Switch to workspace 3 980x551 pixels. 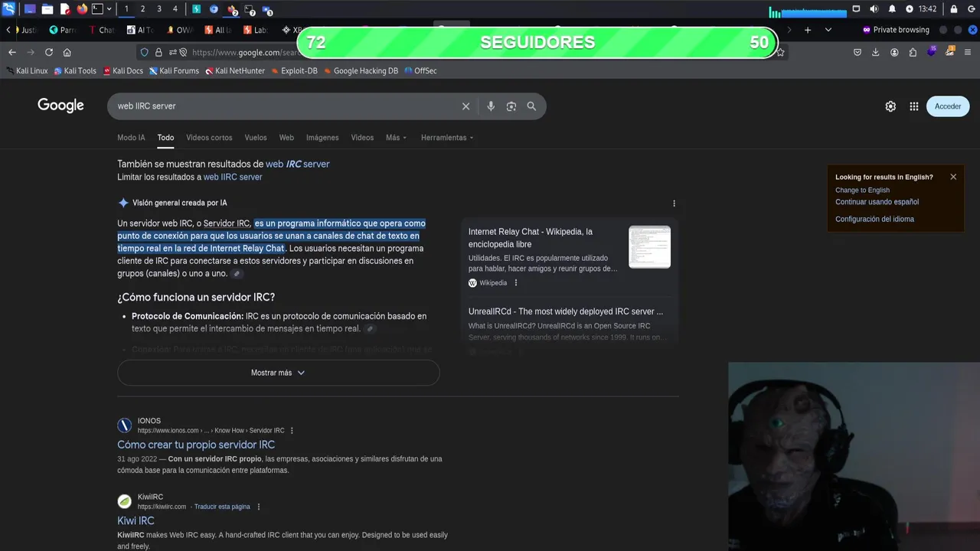pyautogui.click(x=158, y=9)
